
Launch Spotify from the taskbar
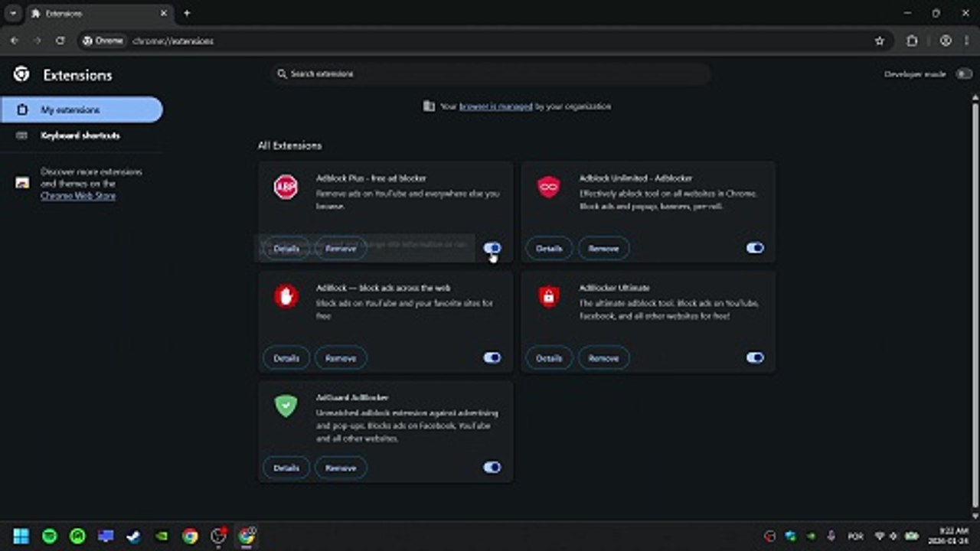click(x=49, y=536)
